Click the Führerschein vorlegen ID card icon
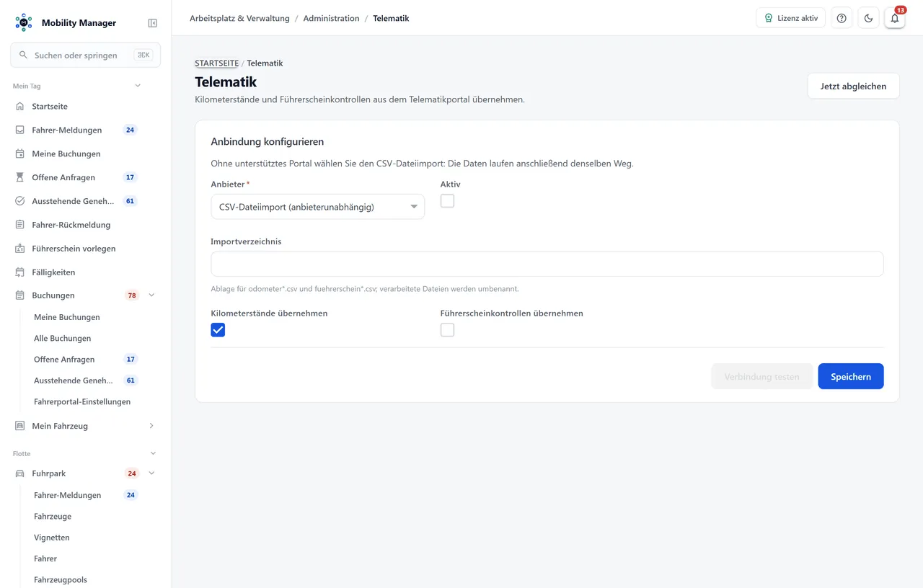Viewport: 923px width, 588px height. 20,249
